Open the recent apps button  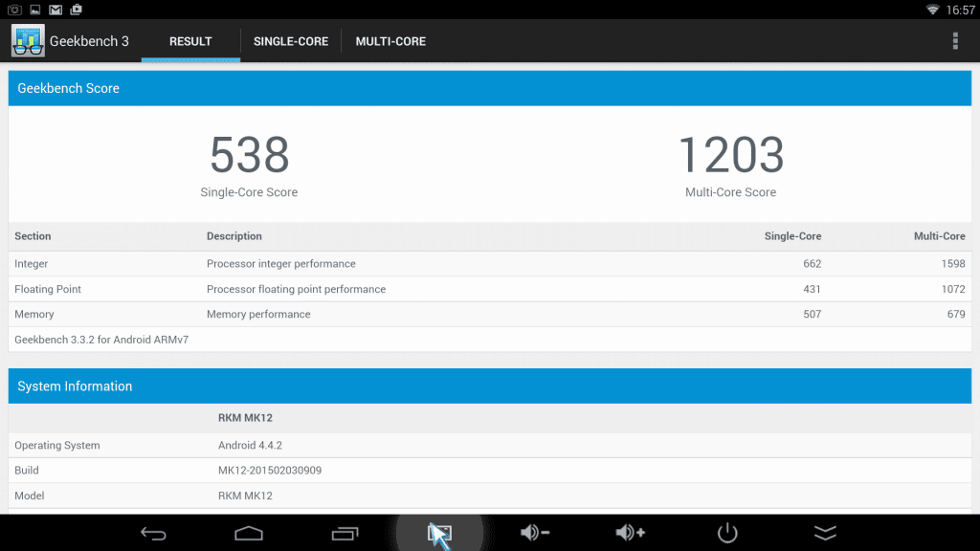345,533
